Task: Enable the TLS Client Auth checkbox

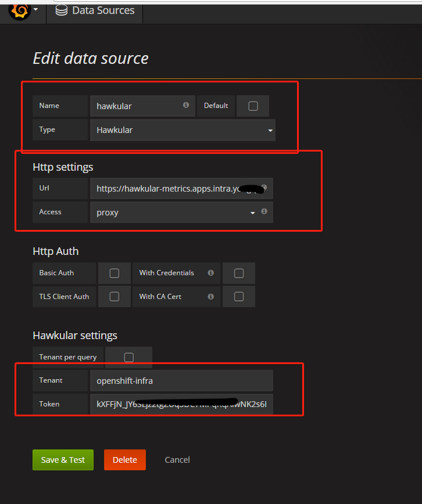Action: [115, 297]
